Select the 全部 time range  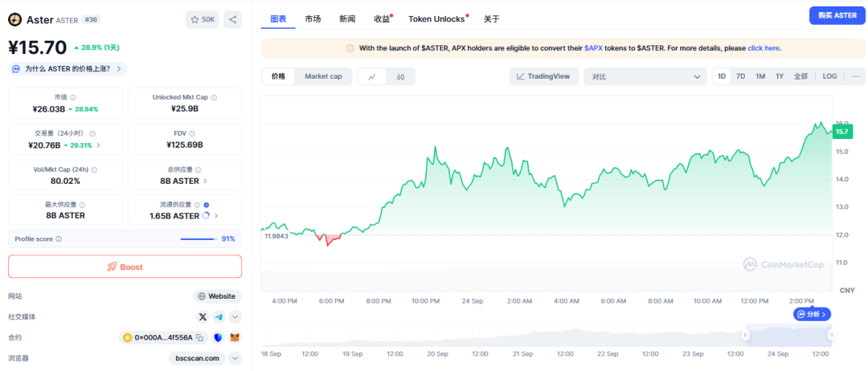[x=800, y=76]
